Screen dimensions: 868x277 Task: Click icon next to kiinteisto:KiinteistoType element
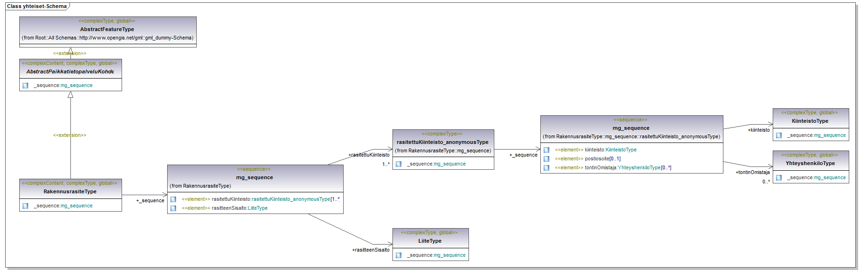pos(546,150)
